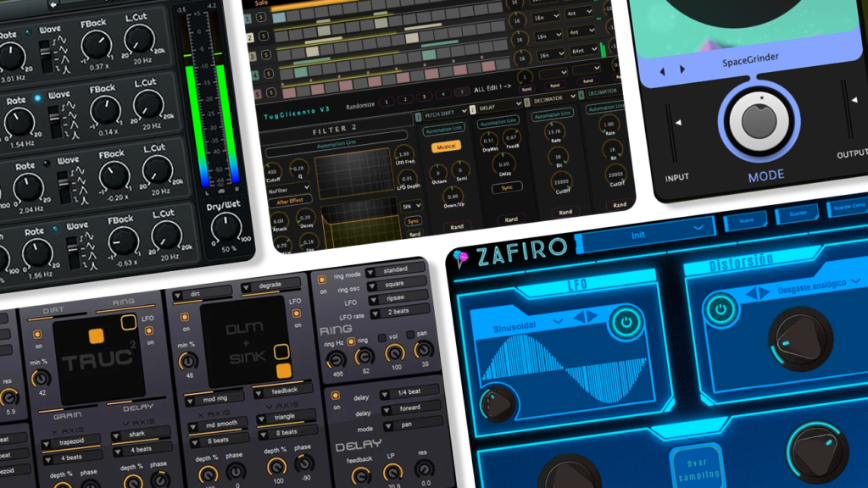Image resolution: width=868 pixels, height=488 pixels.
Task: Toggle TRUC pad LFO 'on' switch
Action: point(148,331)
